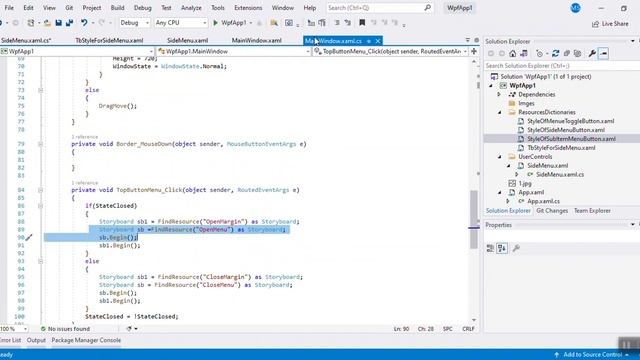640x360 pixels.
Task: Switch to the SideMenu.xaml.cs* tab
Action: [26, 40]
